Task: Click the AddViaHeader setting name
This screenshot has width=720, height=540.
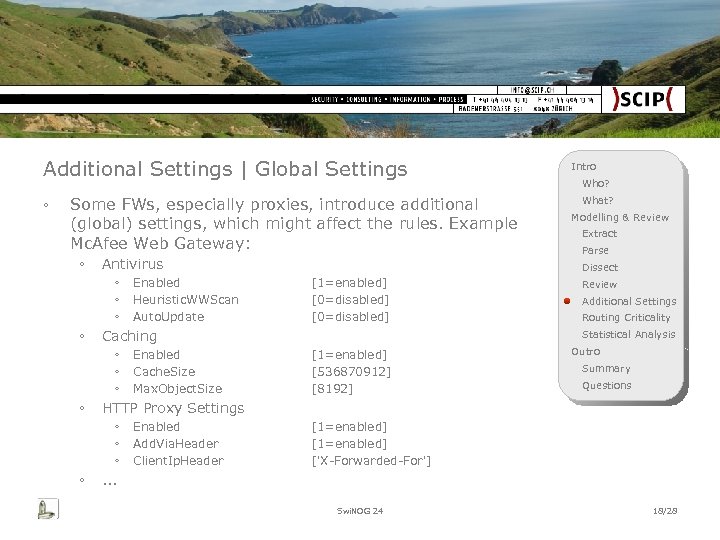Action: point(176,444)
